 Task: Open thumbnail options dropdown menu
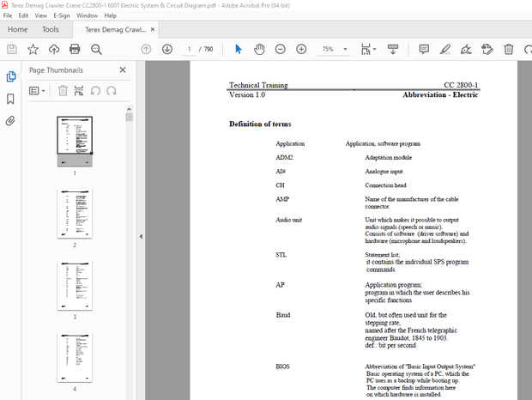[37, 90]
